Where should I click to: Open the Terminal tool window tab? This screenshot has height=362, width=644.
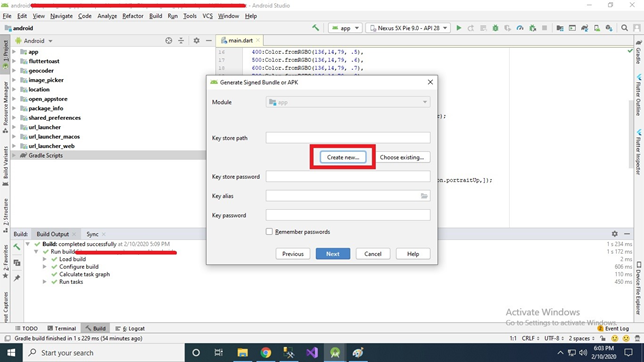pos(62,328)
